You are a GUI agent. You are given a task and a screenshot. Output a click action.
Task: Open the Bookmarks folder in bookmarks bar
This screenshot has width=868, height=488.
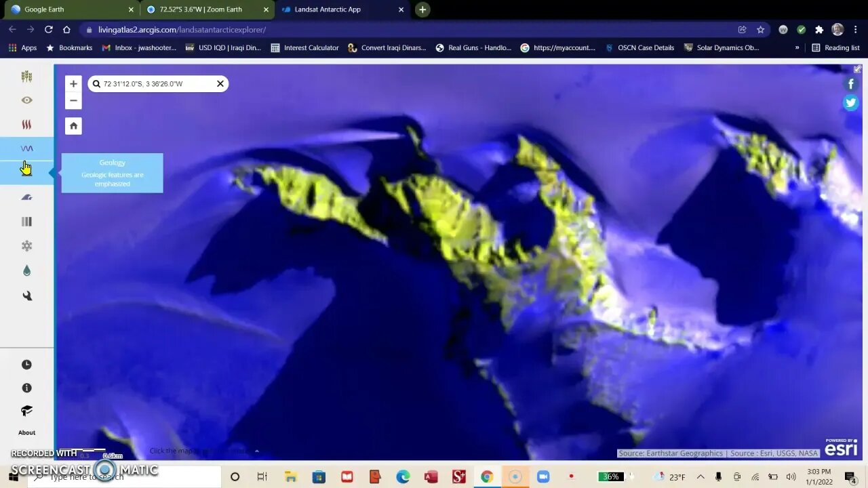point(68,48)
